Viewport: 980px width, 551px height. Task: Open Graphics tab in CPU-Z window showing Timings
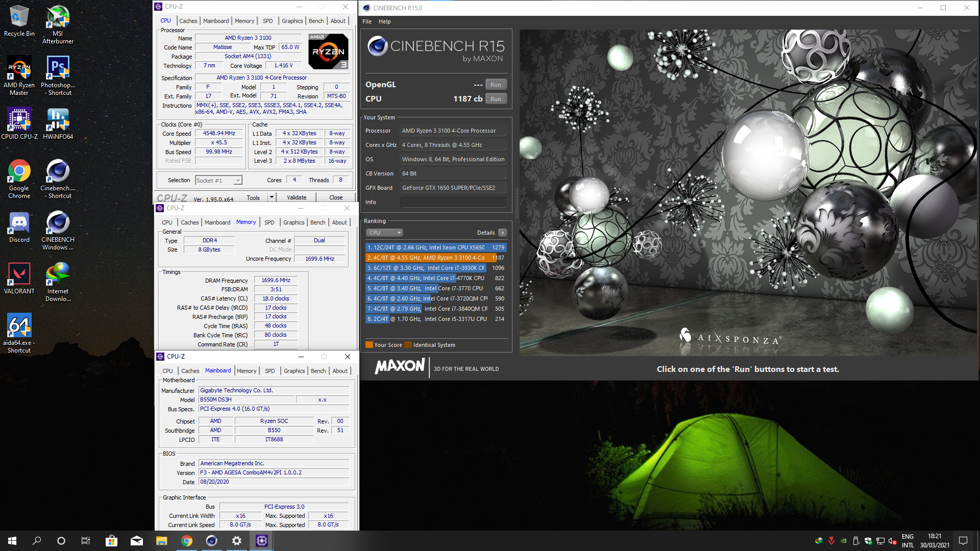294,222
